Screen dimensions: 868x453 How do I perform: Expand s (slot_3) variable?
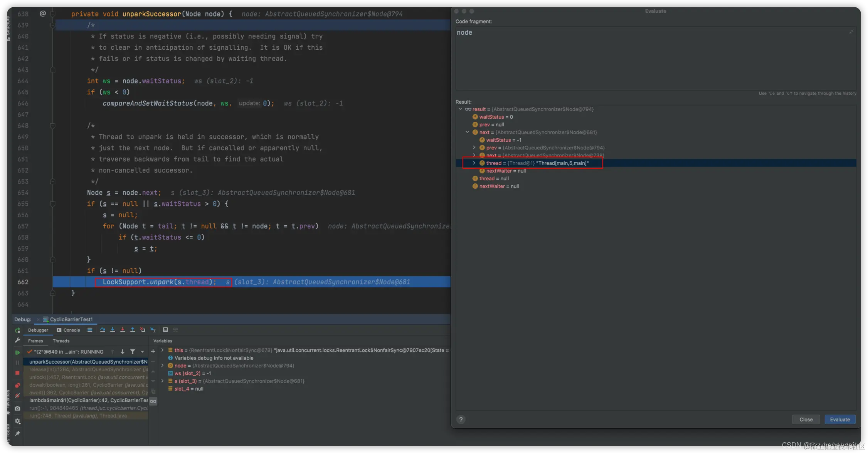[x=162, y=381]
